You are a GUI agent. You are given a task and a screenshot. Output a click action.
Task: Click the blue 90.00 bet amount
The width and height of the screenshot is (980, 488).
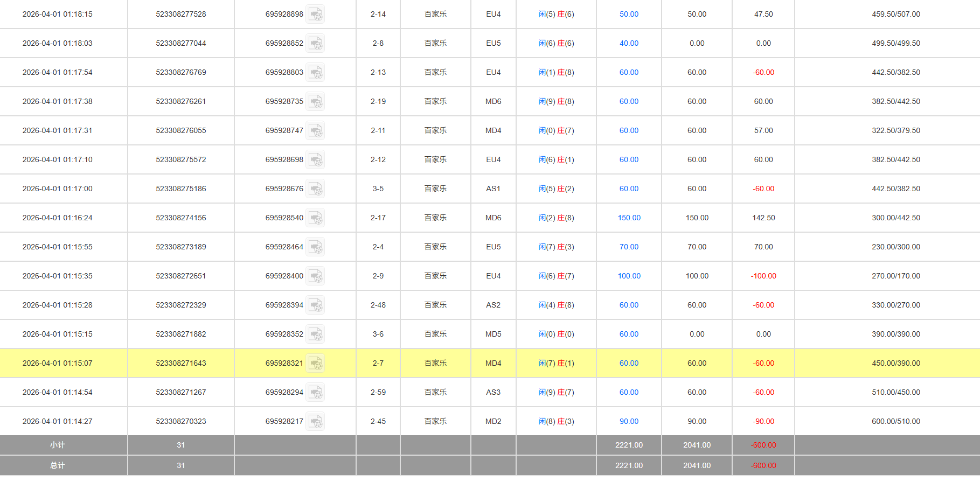tap(629, 422)
